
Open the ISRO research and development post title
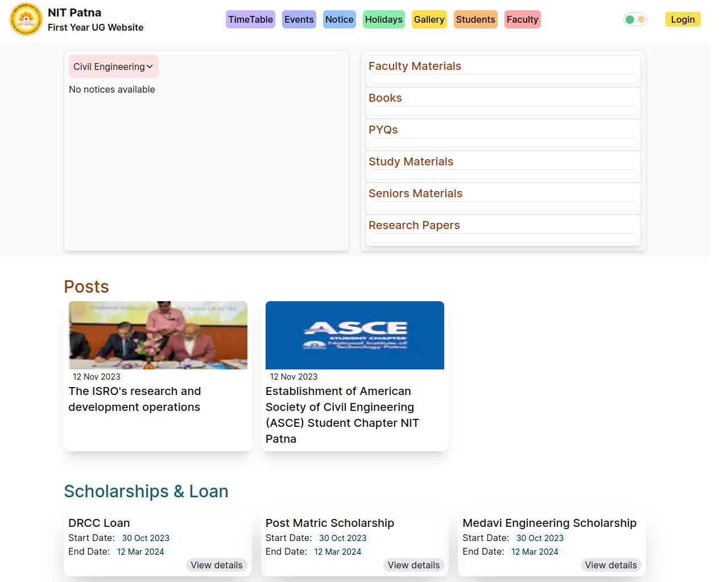pyautogui.click(x=135, y=399)
